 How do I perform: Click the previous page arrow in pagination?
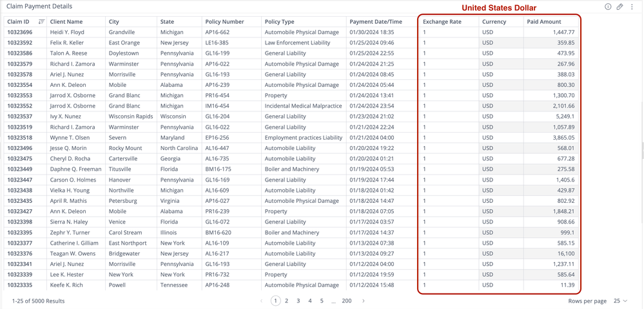point(261,301)
